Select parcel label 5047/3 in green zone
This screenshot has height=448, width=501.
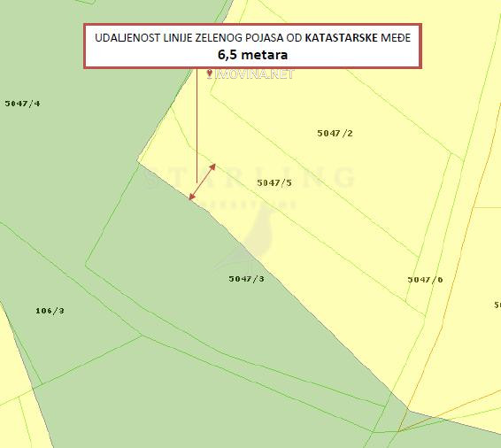(246, 279)
